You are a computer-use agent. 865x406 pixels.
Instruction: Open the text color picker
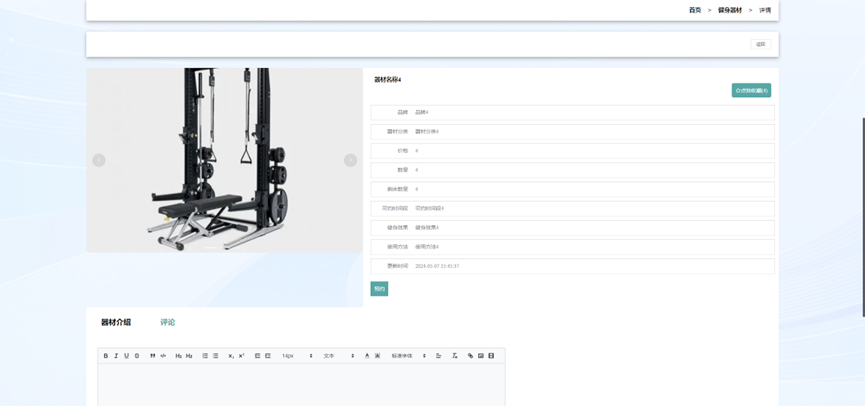click(x=367, y=356)
